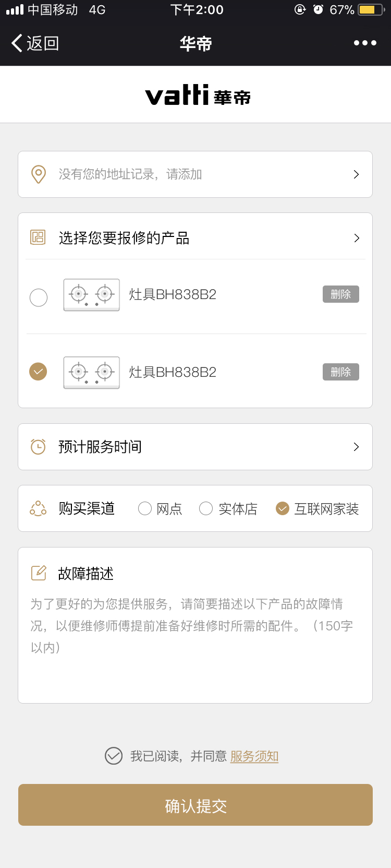Image resolution: width=391 pixels, height=868 pixels.
Task: Tap the fault description edit icon
Action: (x=39, y=573)
